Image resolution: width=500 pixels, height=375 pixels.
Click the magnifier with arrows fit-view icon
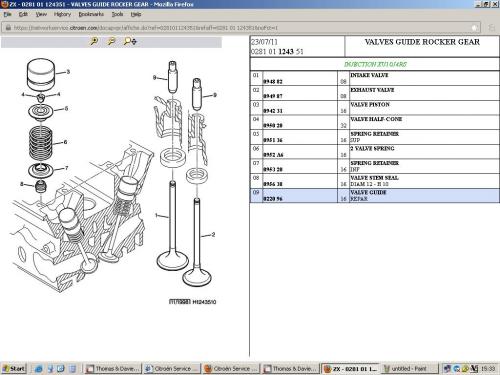point(130,41)
